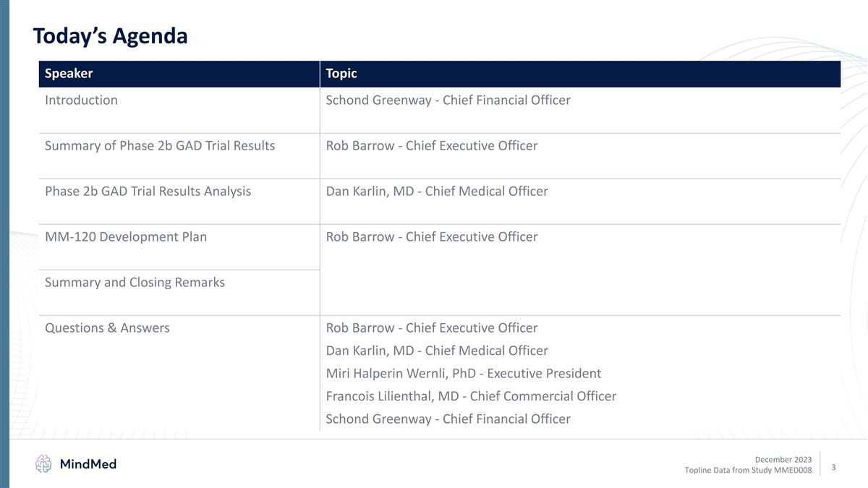Image resolution: width=868 pixels, height=488 pixels.
Task: Click Summary of Phase 2b GAD Trial Results
Action: 160,146
